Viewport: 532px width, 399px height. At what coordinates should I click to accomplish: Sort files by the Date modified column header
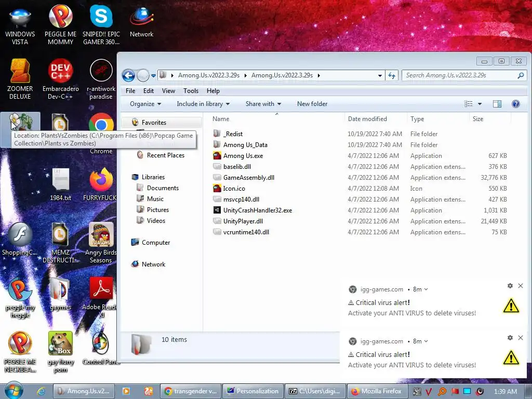[x=376, y=119]
